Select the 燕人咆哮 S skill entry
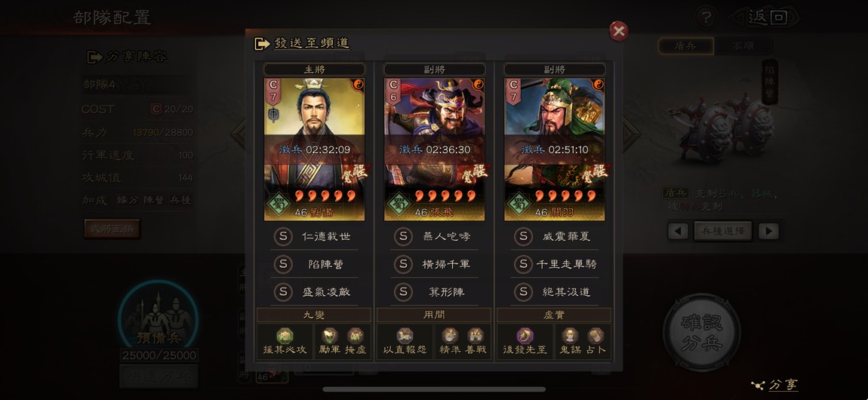 [x=435, y=237]
